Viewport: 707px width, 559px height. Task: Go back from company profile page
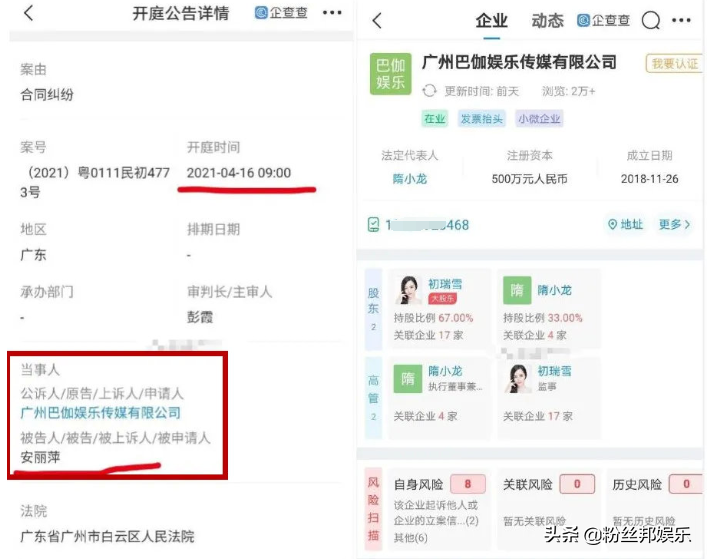(x=377, y=20)
